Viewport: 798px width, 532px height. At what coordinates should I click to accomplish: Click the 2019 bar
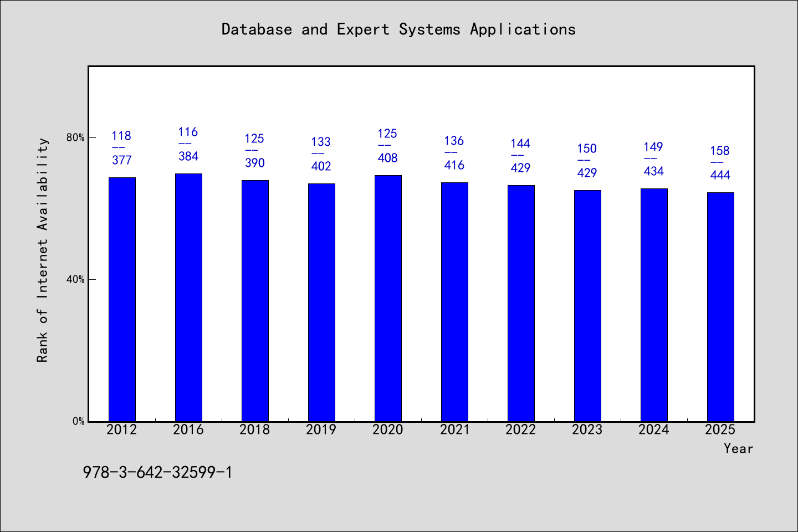[321, 303]
